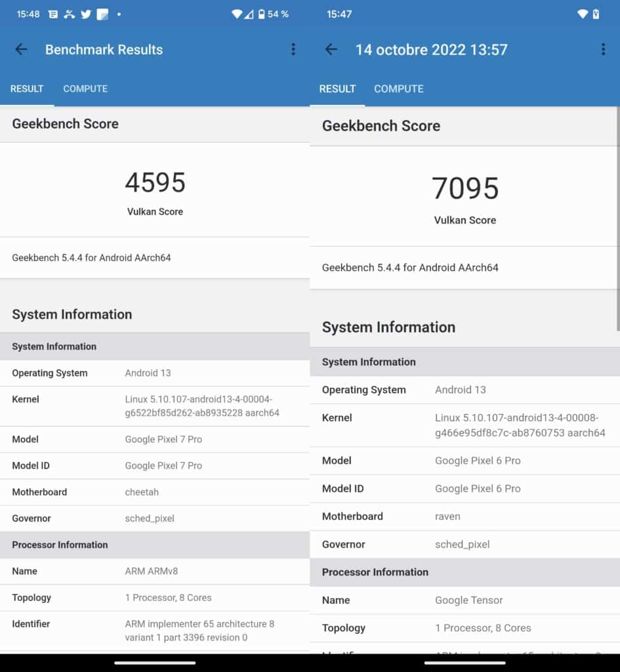Tap the "Android 13" value above the raven row
The width and height of the screenshot is (620, 672).
click(460, 390)
